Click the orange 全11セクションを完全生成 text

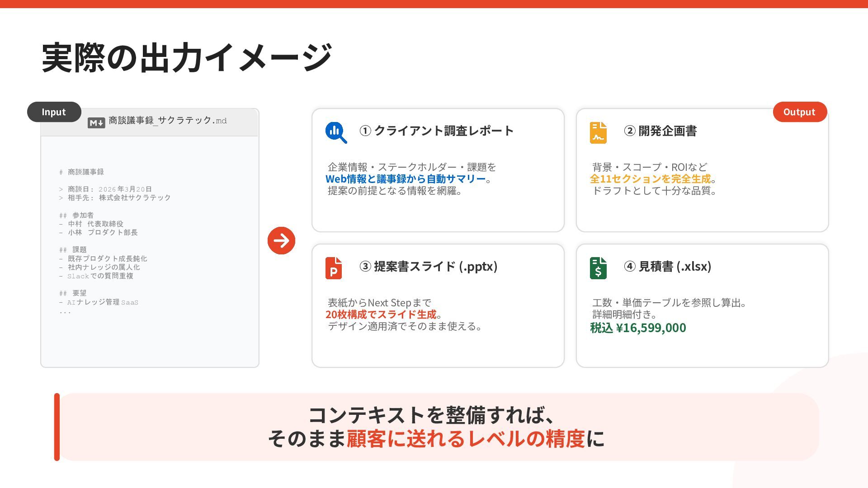coord(650,179)
